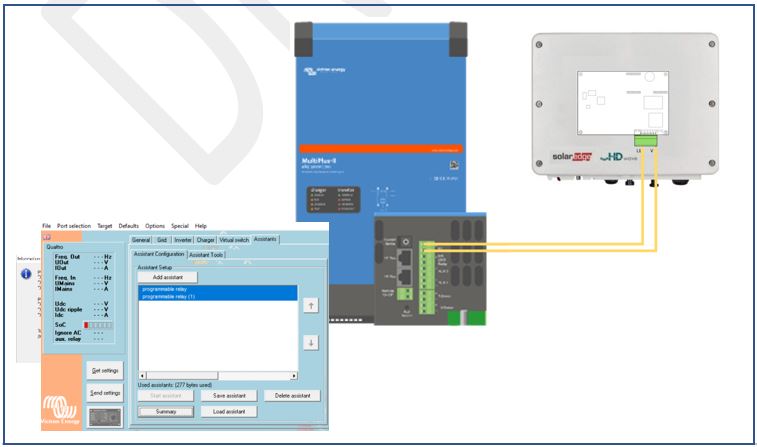Click the assistant list scrollbar right arrow
Image resolution: width=757 pixels, height=447 pixels.
click(294, 376)
